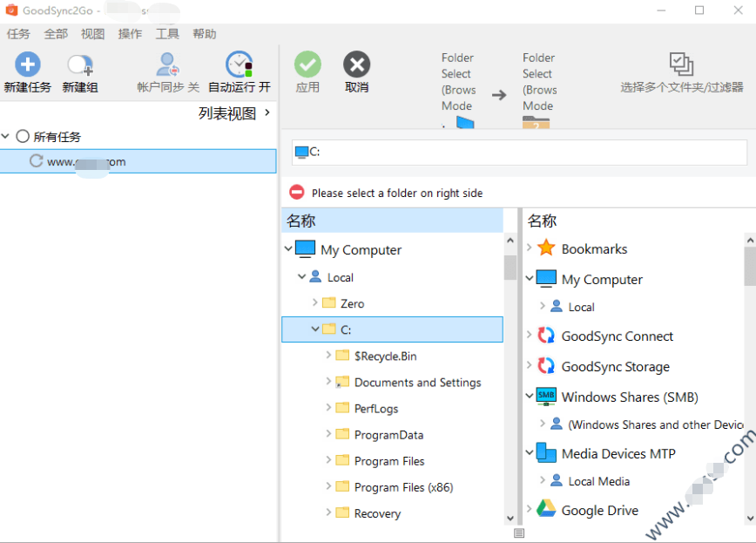Click the dark 取消 cancel icon
The height and width of the screenshot is (543, 756).
[356, 64]
